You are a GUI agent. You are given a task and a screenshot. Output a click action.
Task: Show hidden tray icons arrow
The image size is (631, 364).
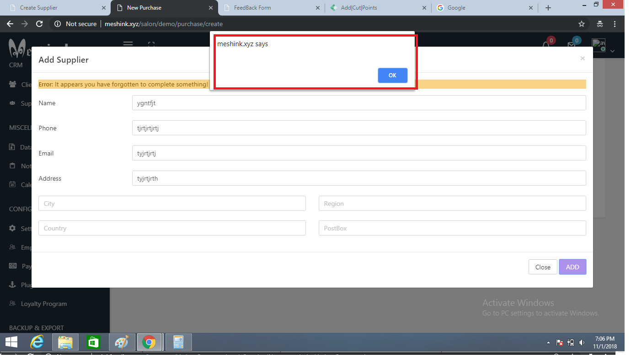pos(548,343)
